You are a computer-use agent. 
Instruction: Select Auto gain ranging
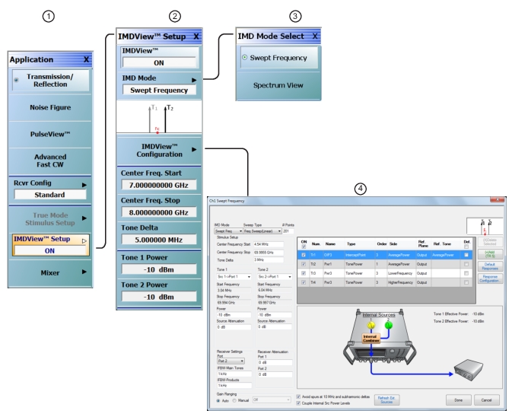click(x=218, y=401)
